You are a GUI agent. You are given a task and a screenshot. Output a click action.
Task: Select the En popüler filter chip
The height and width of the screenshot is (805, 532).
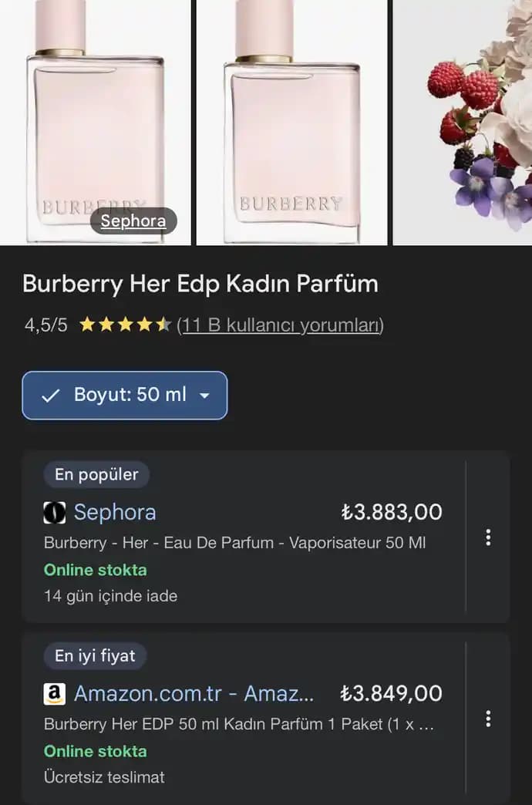point(96,474)
